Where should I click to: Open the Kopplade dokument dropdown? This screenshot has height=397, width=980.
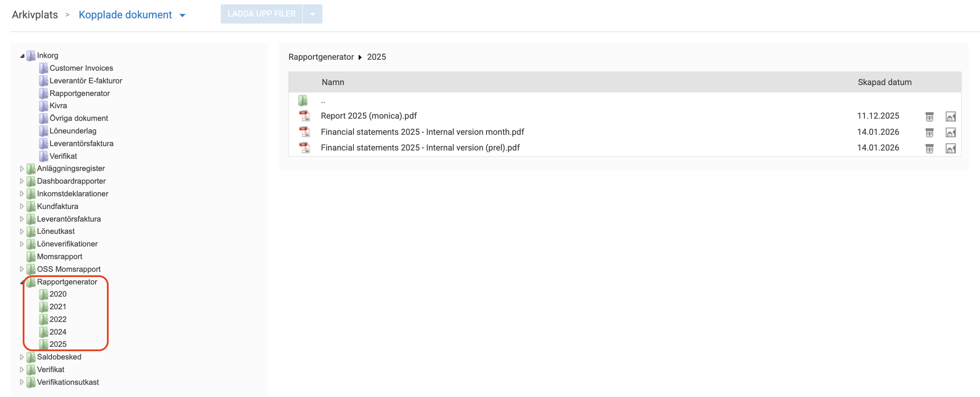point(182,15)
